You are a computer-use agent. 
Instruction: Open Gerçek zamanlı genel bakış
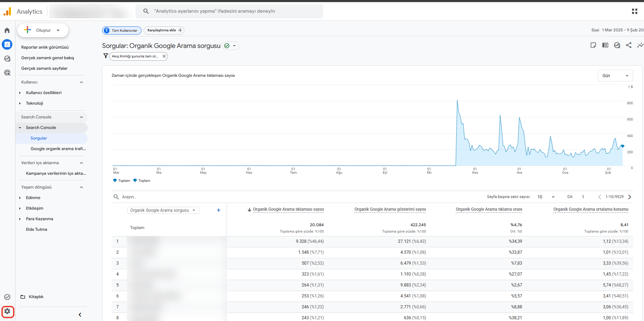(x=48, y=58)
